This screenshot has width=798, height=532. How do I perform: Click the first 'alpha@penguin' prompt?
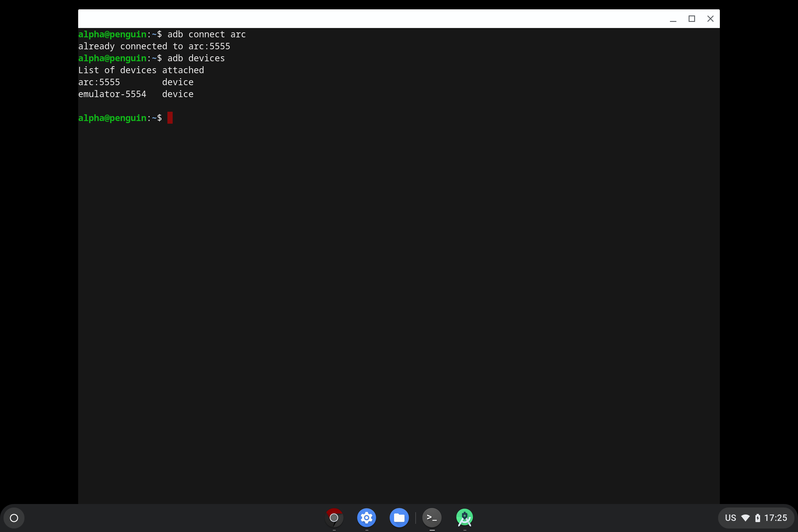point(112,34)
